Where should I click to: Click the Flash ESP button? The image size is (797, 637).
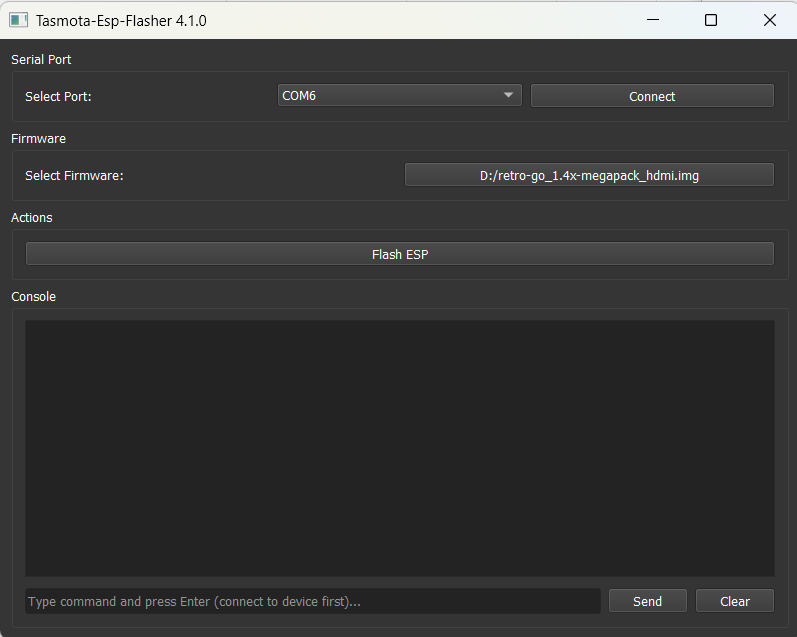click(400, 254)
